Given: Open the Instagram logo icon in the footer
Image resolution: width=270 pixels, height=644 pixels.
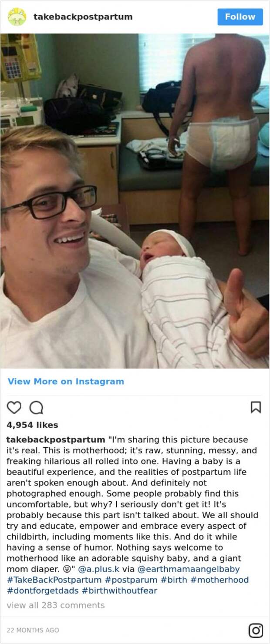Looking at the screenshot, I should 256,630.
